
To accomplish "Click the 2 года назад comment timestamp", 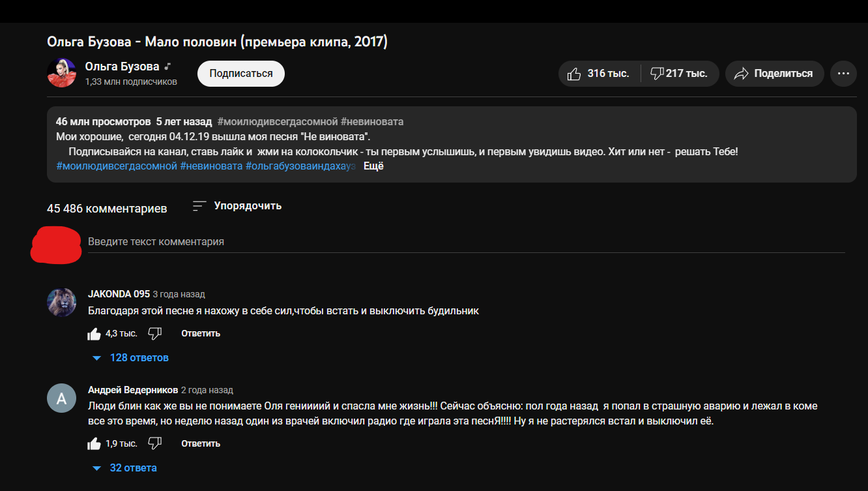I will pyautogui.click(x=207, y=391).
